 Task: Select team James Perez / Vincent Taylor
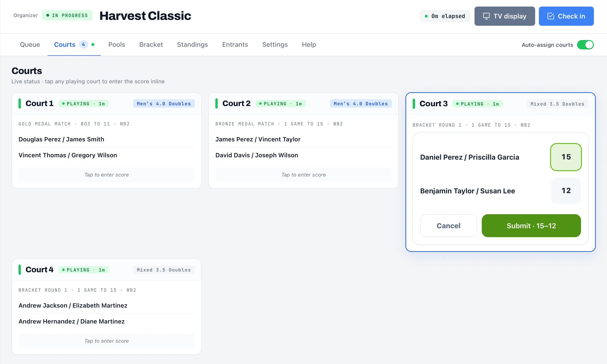click(x=258, y=139)
